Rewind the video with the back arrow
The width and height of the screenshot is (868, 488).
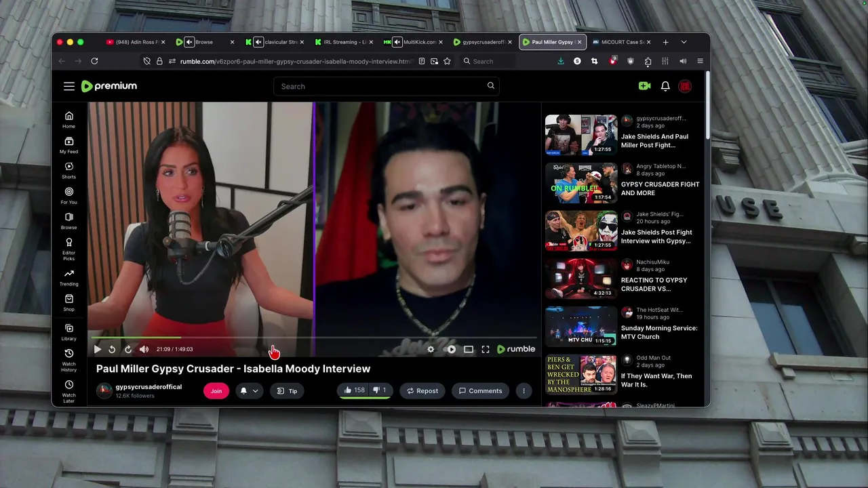pos(112,349)
